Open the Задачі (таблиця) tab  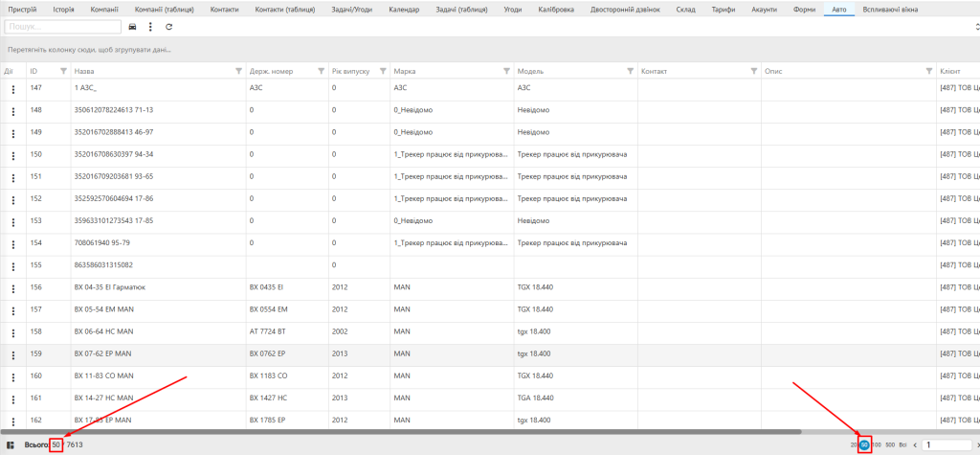click(461, 10)
